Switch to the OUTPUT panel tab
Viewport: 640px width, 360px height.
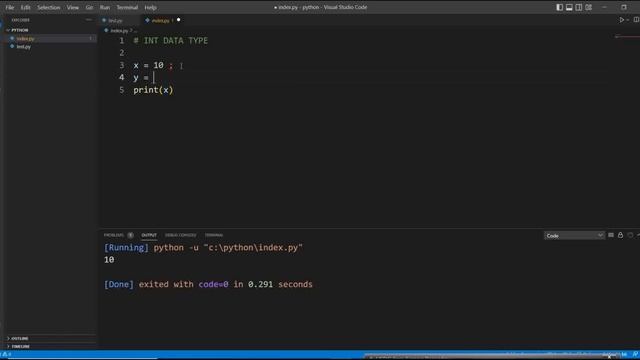point(149,235)
